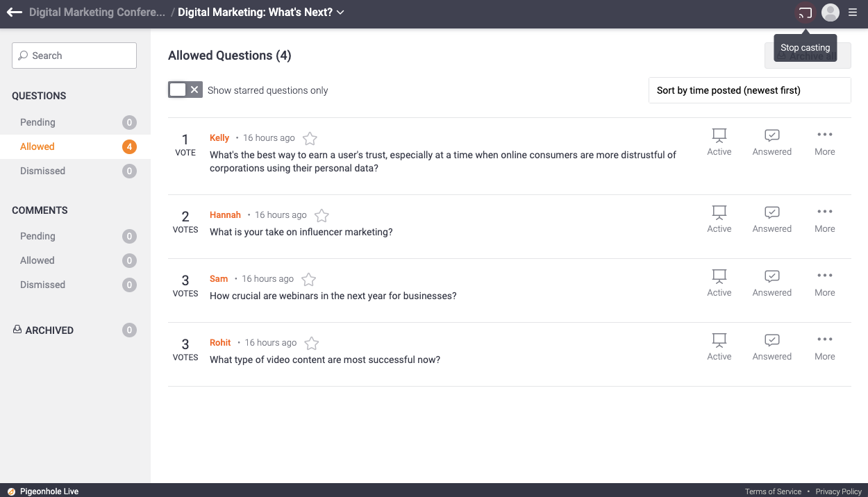This screenshot has width=868, height=497.
Task: Click the Stop casting icon
Action: [805, 12]
